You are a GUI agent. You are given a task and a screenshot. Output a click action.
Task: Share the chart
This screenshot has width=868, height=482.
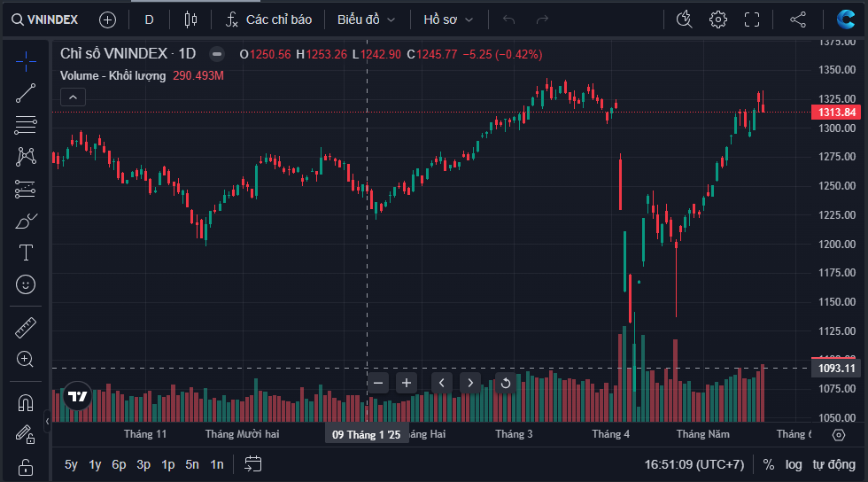coord(798,20)
